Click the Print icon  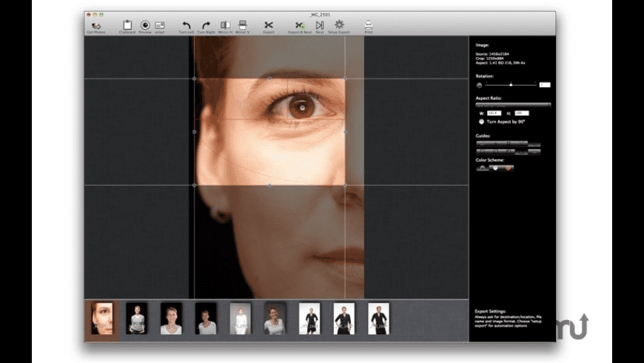[x=369, y=25]
